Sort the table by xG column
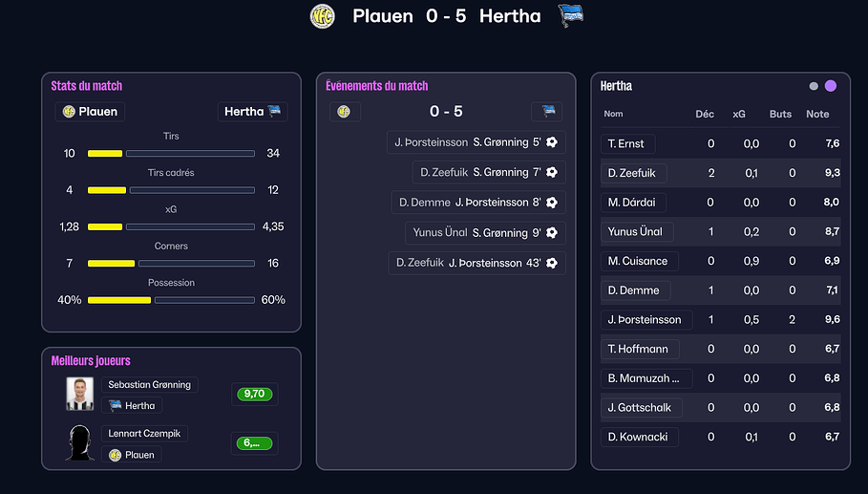This screenshot has width=868, height=494. (739, 114)
